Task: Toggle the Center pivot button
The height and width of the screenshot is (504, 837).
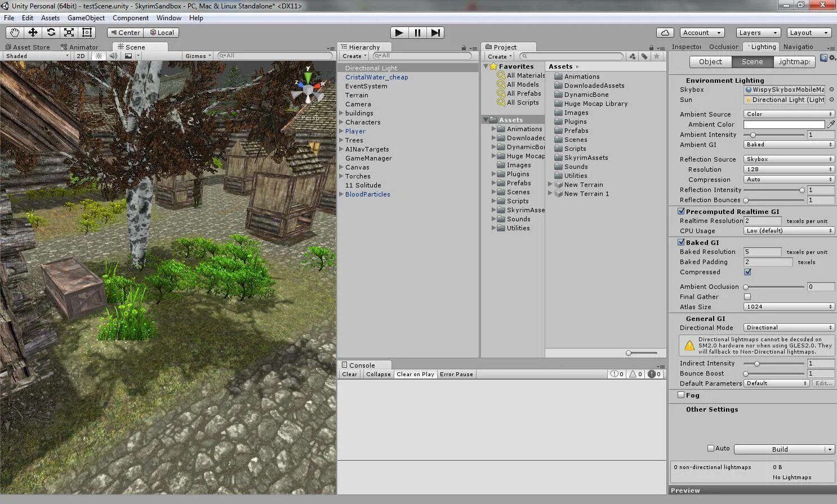Action: click(125, 33)
